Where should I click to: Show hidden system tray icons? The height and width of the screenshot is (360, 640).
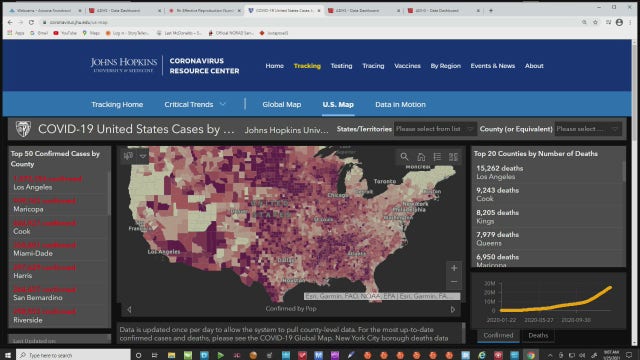point(550,355)
